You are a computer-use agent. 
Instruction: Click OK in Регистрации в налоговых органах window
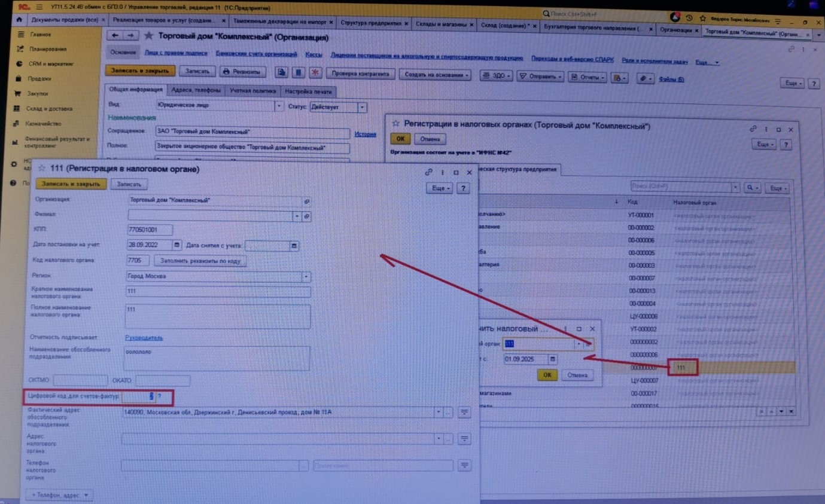pos(400,139)
